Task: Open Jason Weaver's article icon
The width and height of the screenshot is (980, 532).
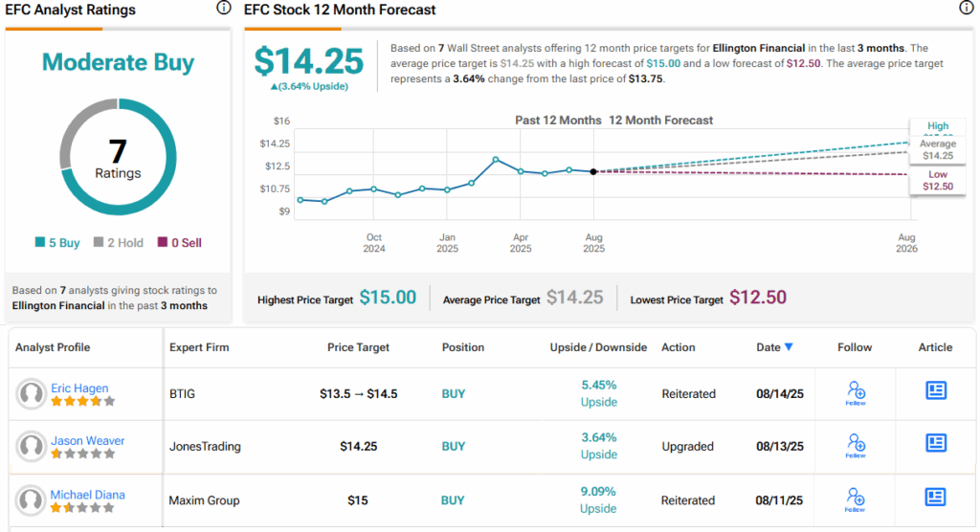Action: [936, 443]
